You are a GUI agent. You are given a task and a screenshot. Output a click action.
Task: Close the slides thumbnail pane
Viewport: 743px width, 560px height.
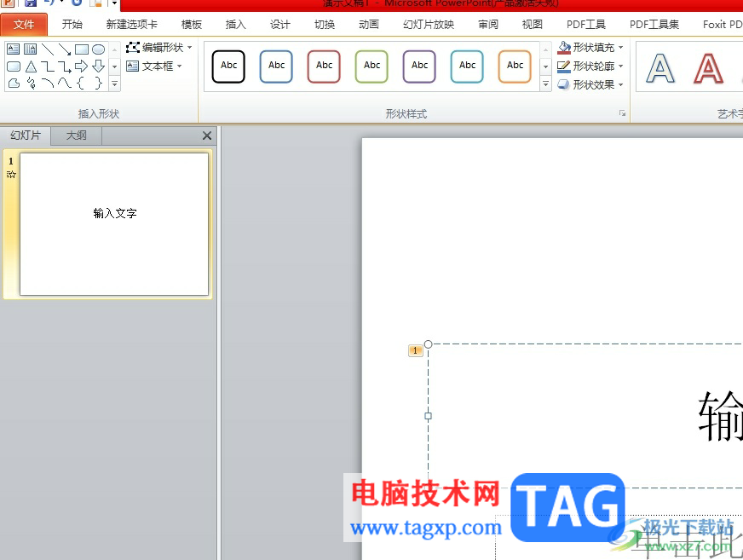coord(207,136)
